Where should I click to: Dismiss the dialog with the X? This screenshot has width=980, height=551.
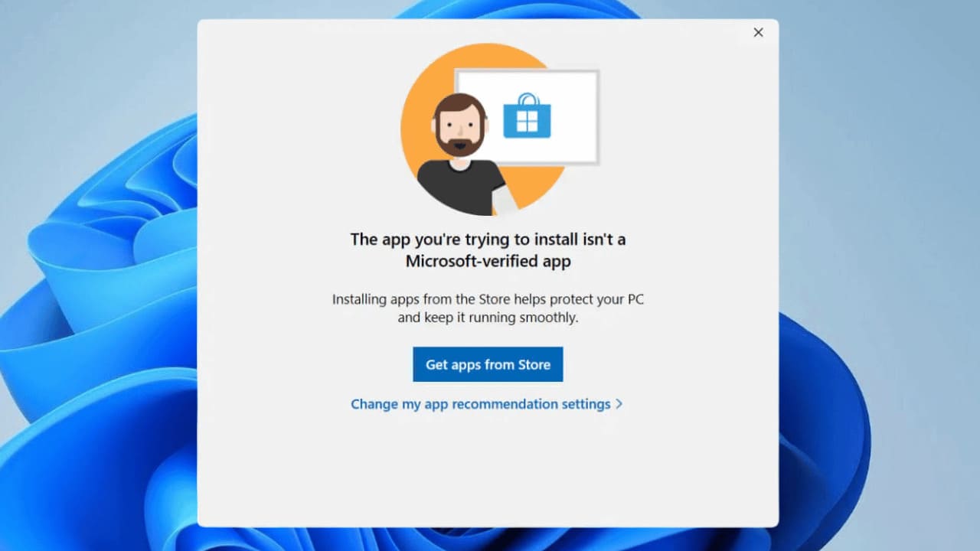758,32
